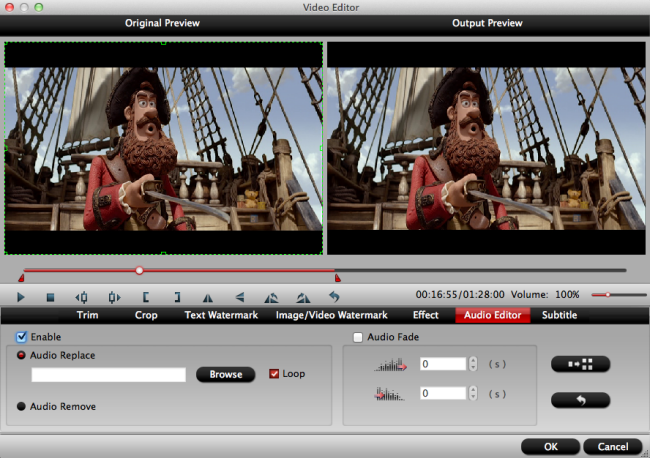Confirm edits with OK button

pyautogui.click(x=551, y=446)
